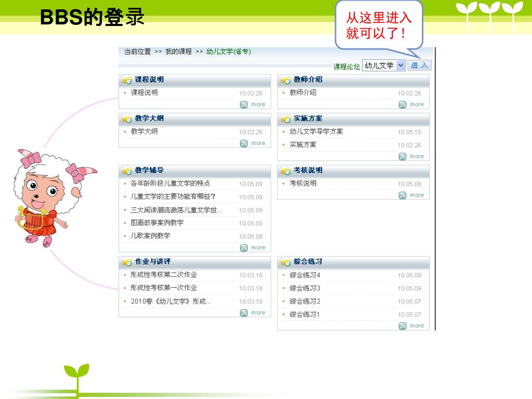Open the 实施方案 article dated 10.02.26

[303, 144]
